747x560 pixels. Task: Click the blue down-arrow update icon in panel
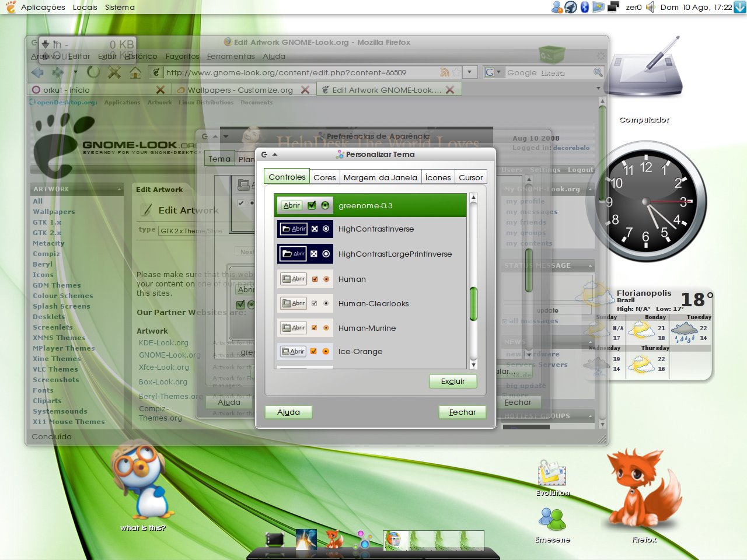pos(739,8)
